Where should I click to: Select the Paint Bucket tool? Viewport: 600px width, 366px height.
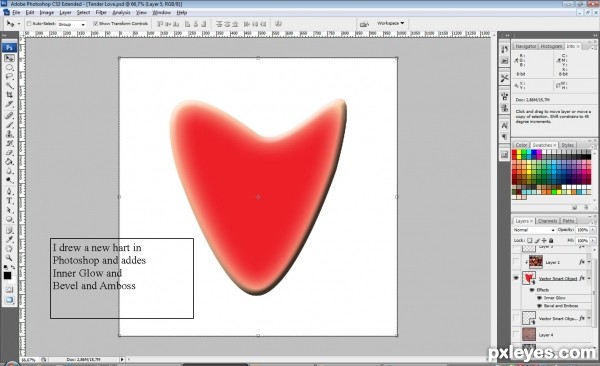click(9, 162)
